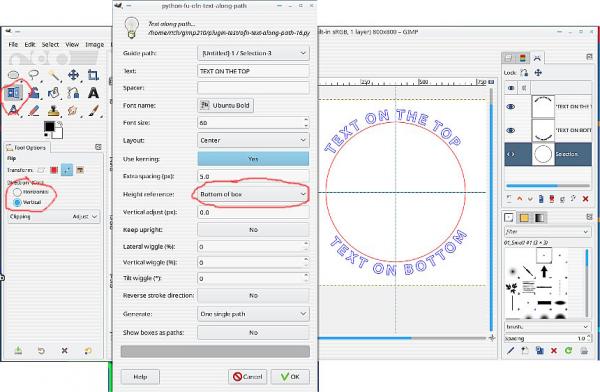Select the Move tool

pos(73,75)
